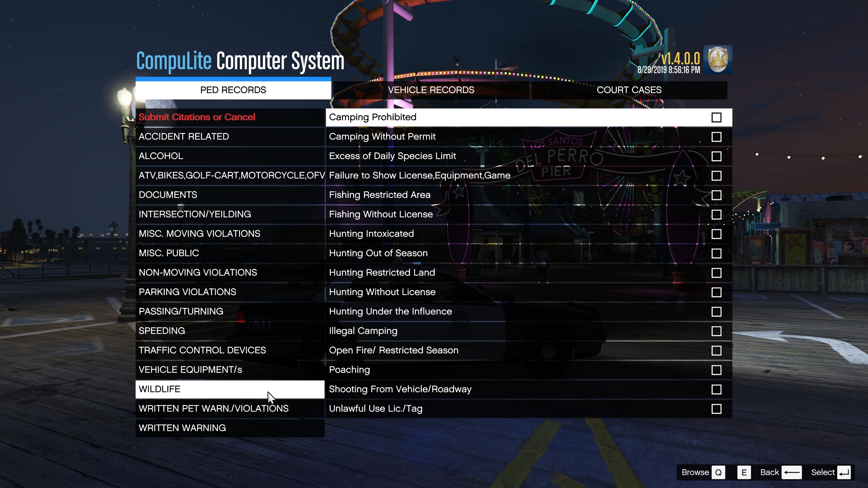Open the Court Cases tab
Viewport: 868px width, 488px height.
tap(629, 90)
